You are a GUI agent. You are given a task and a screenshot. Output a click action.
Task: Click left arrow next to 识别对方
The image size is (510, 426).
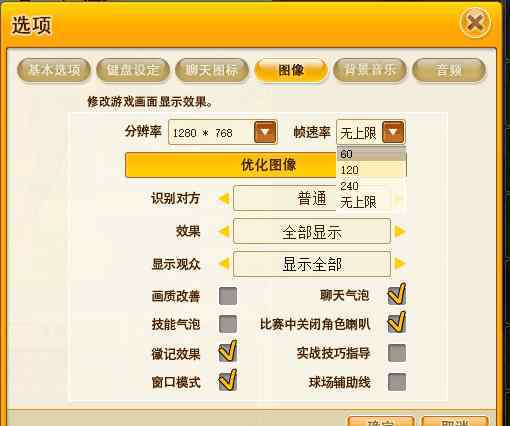224,199
